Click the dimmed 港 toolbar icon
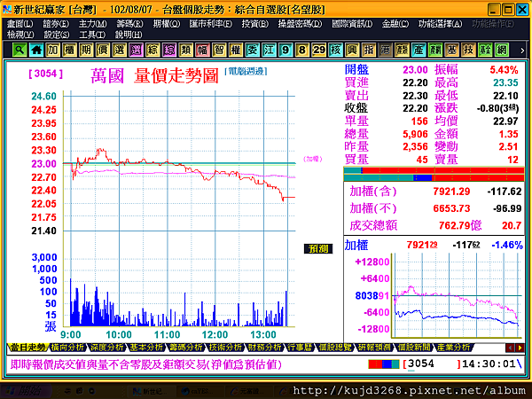The width and height of the screenshot is (532, 399). coord(386,50)
